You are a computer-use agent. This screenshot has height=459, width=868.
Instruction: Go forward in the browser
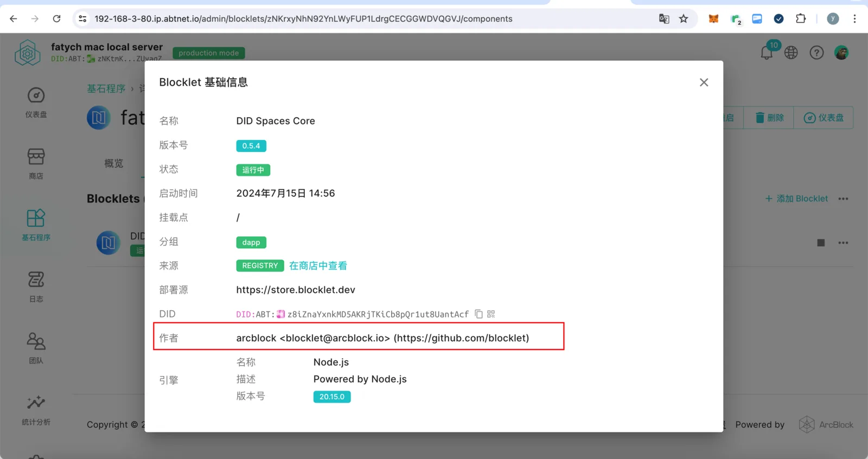(x=35, y=19)
